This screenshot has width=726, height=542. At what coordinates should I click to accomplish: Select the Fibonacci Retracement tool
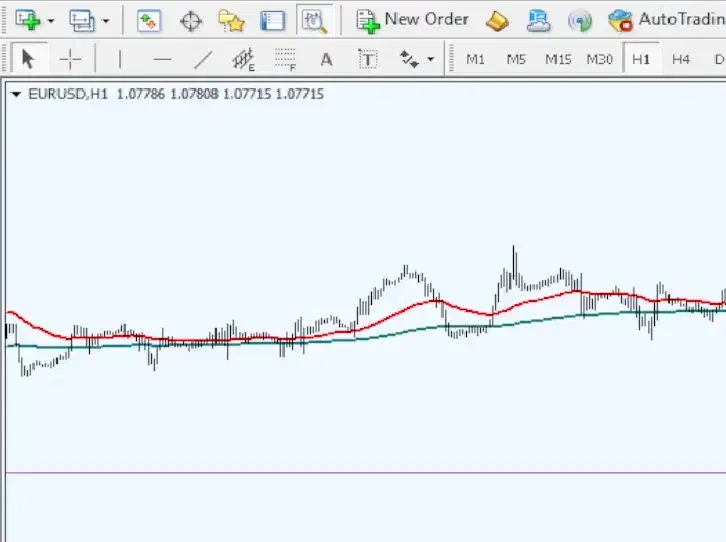(286, 60)
